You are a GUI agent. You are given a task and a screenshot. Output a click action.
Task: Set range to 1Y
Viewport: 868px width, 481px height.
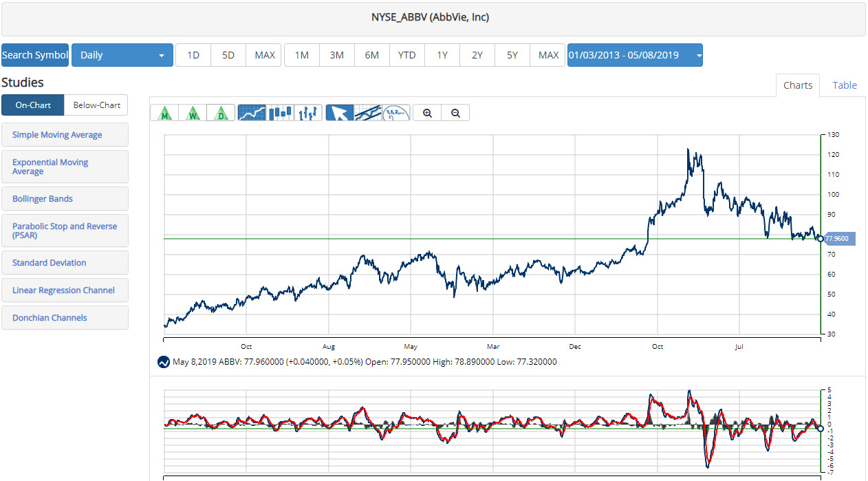click(x=442, y=55)
